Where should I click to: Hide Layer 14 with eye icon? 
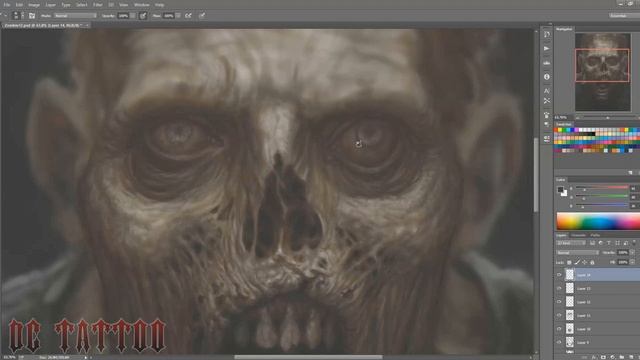point(559,275)
